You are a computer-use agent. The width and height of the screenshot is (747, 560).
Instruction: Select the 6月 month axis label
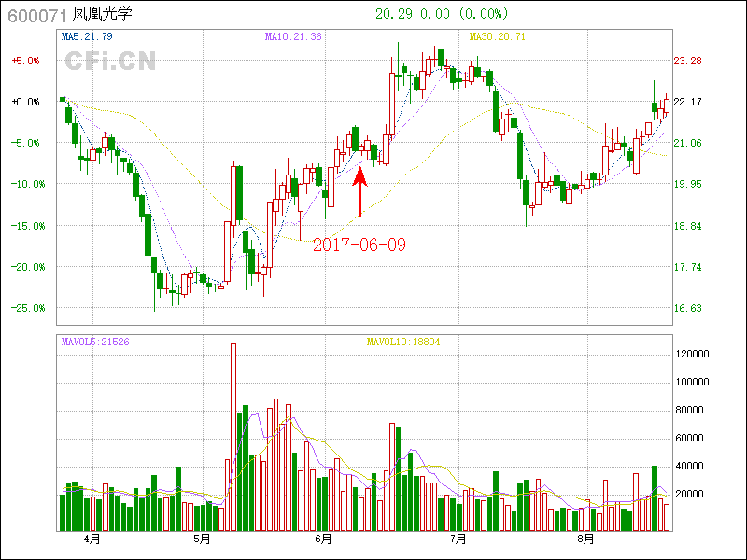click(324, 539)
